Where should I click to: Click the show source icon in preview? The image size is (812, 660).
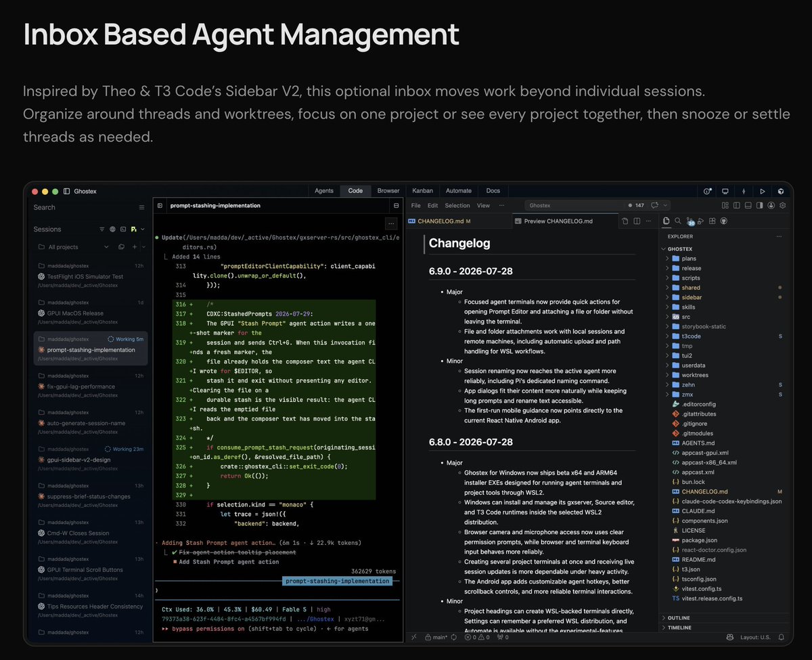click(x=626, y=221)
